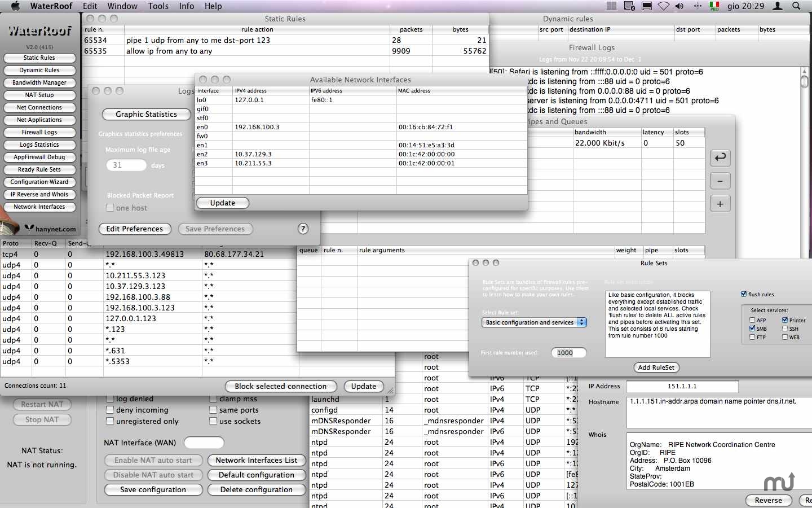Click the Italian flag input menu icon
This screenshot has height=508, width=812.
click(714, 6)
